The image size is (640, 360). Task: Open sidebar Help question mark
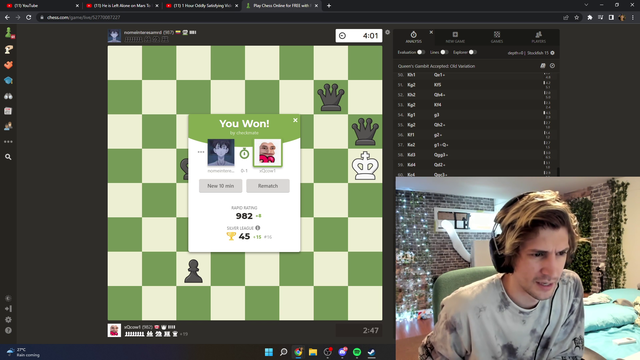coord(8,330)
